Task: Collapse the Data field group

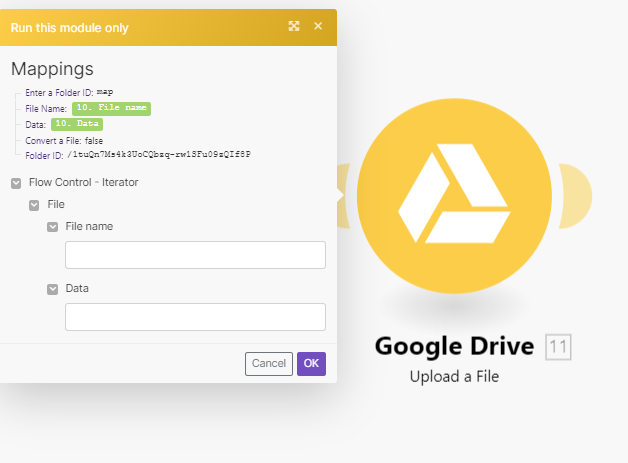Action: pyautogui.click(x=52, y=289)
